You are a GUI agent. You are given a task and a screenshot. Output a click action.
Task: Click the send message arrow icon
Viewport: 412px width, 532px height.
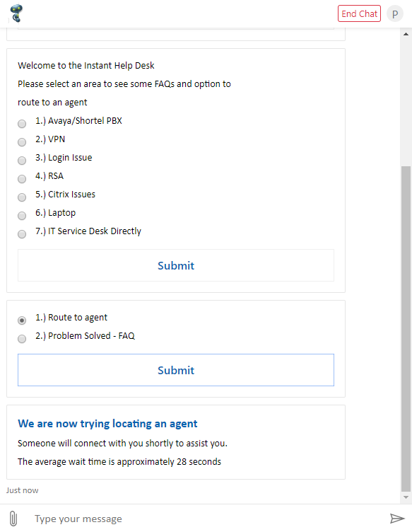(397, 519)
